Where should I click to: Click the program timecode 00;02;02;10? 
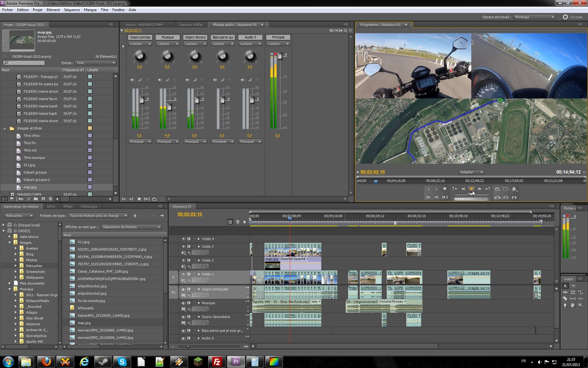click(x=373, y=172)
